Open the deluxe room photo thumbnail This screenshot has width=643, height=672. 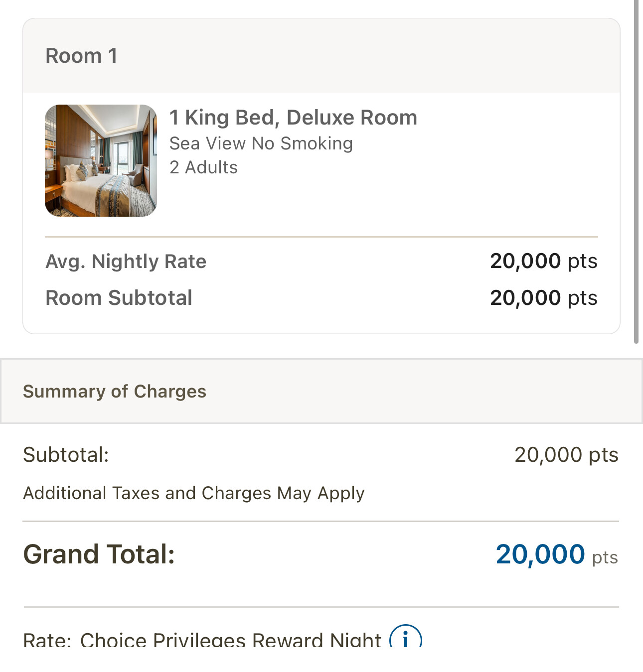pos(101,160)
